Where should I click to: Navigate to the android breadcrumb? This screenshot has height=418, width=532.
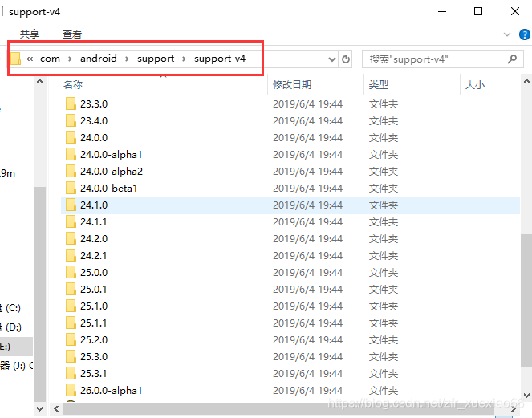(99, 59)
